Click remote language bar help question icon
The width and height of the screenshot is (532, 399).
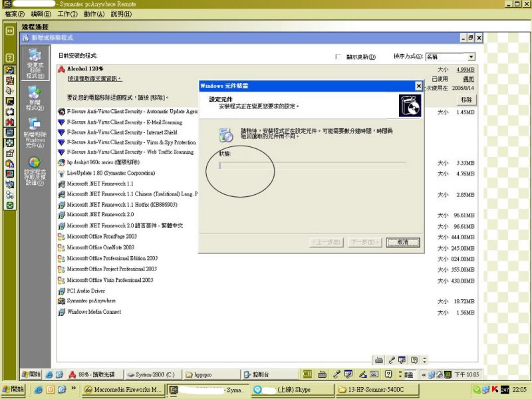point(388,374)
